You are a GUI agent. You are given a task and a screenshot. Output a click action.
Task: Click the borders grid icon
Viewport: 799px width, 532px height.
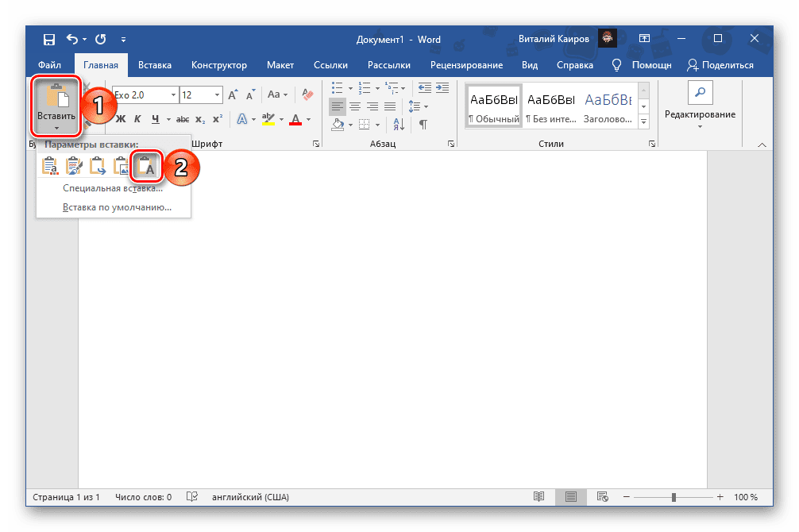click(x=365, y=125)
